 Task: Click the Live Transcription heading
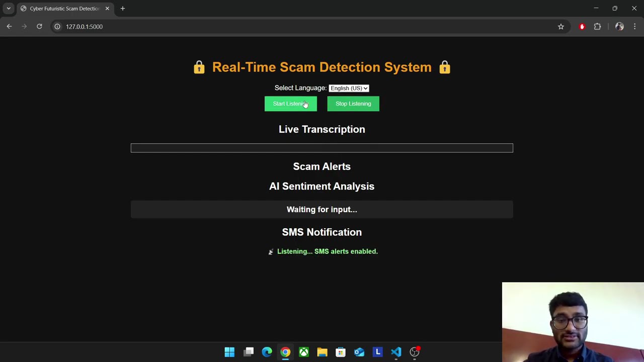pyautogui.click(x=322, y=129)
